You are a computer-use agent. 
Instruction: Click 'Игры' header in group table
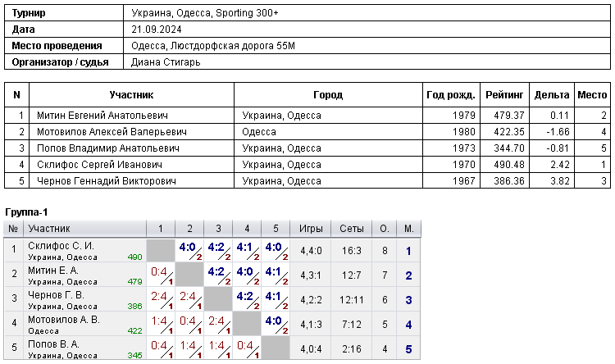(x=311, y=229)
